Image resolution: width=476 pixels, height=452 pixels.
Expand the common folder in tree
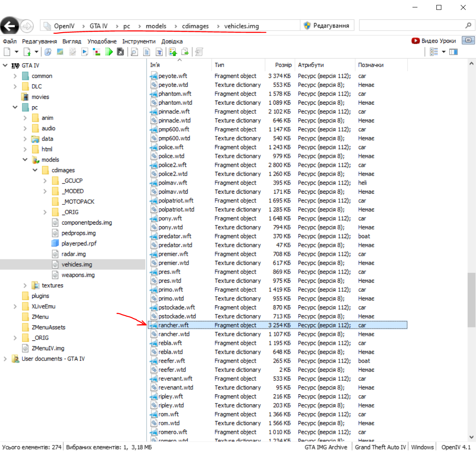pyautogui.click(x=15, y=76)
